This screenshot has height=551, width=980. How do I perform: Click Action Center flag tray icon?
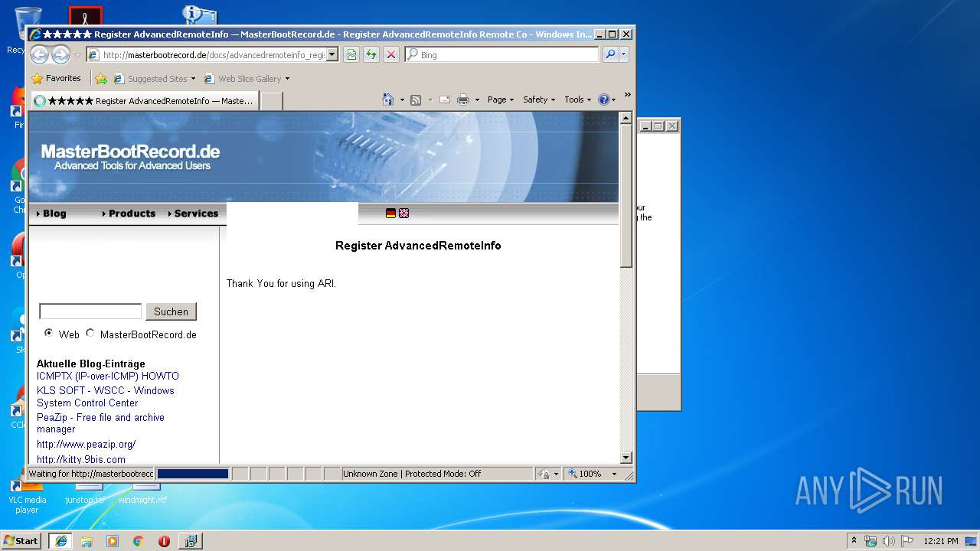tap(906, 540)
